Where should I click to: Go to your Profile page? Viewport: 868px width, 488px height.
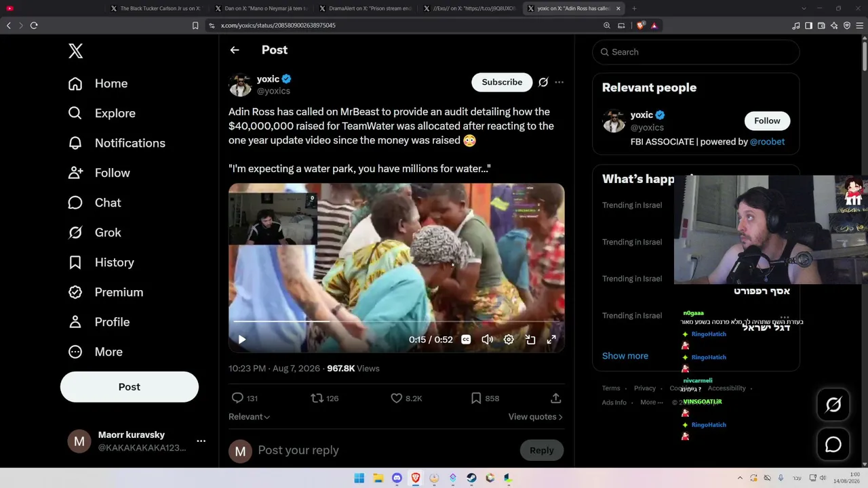click(99, 322)
